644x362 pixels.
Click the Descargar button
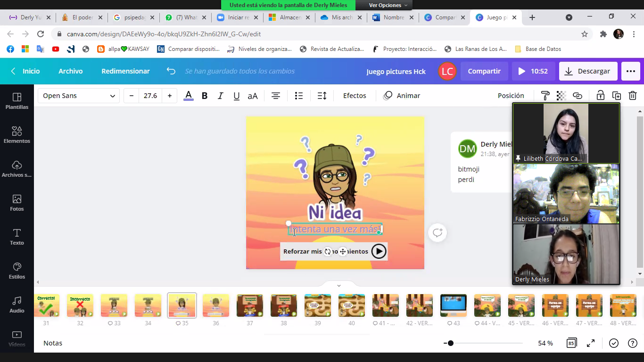pyautogui.click(x=588, y=71)
